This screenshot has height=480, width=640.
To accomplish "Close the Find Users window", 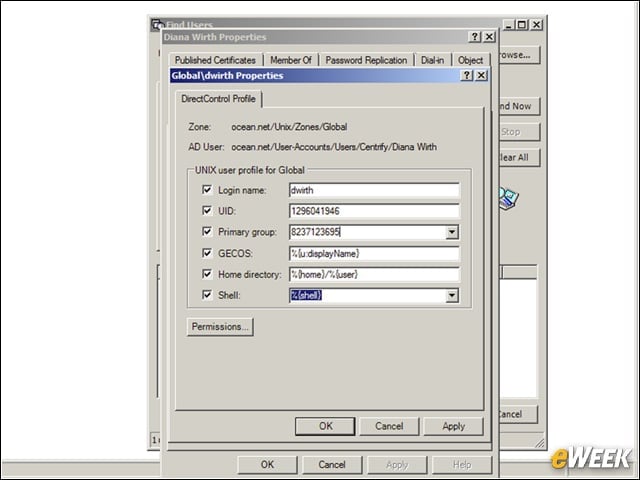I will [536, 25].
